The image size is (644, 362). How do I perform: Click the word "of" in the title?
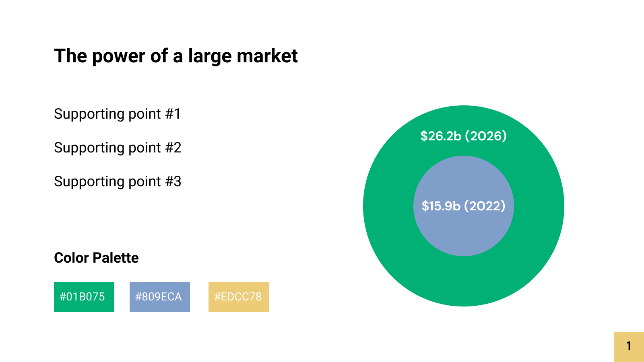159,56
